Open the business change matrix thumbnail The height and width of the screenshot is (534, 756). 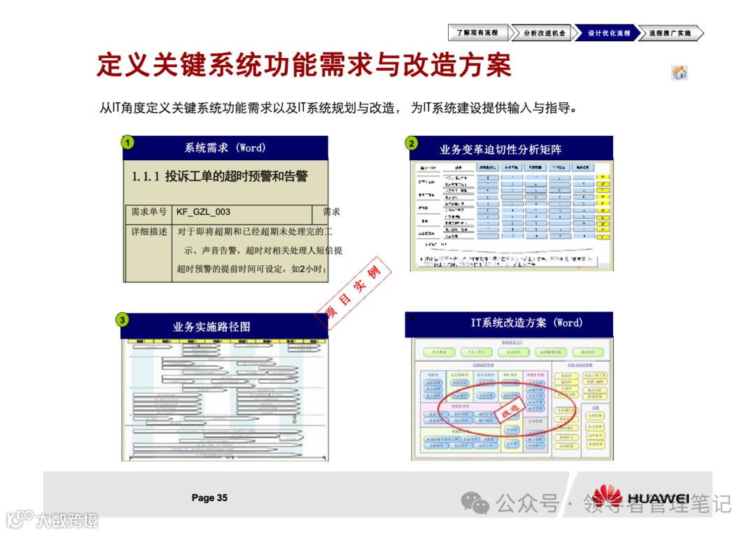512,216
